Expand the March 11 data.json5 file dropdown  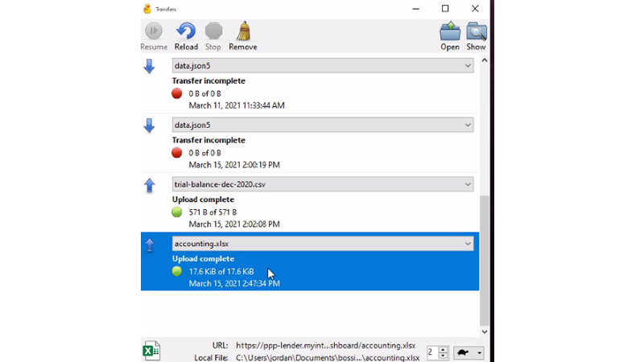(468, 66)
